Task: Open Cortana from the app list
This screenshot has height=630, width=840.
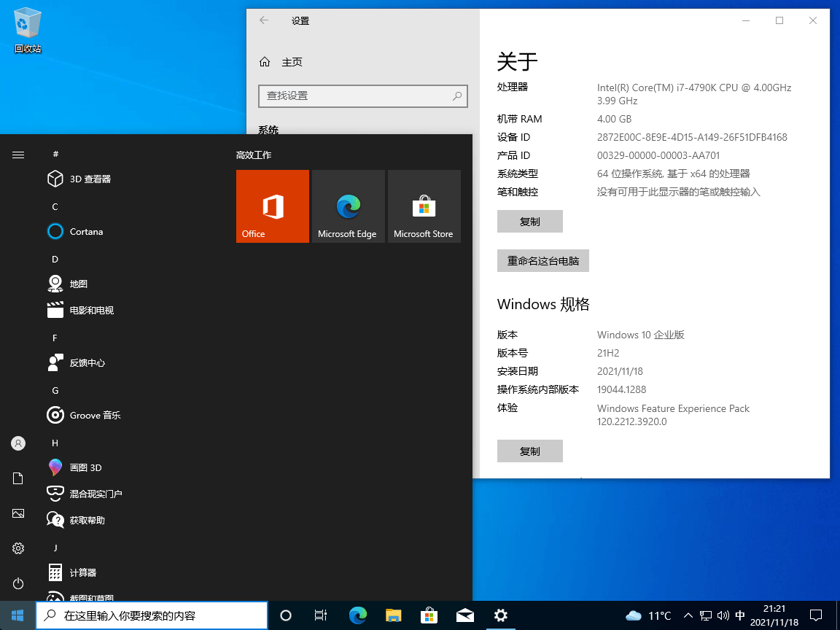Action: (86, 232)
